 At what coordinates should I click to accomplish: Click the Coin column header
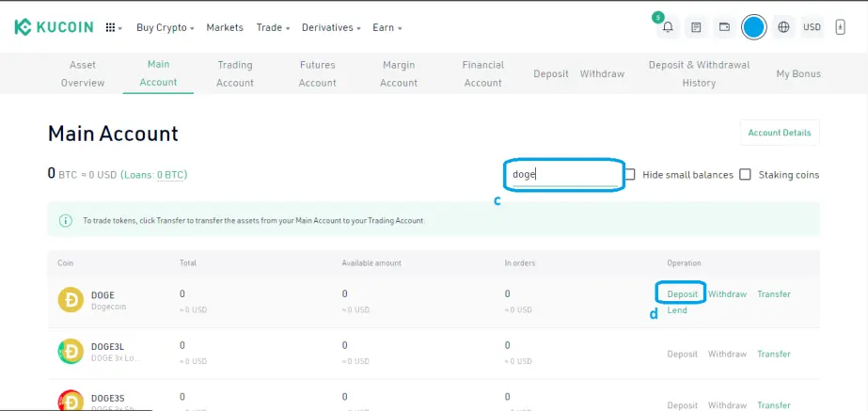click(65, 263)
